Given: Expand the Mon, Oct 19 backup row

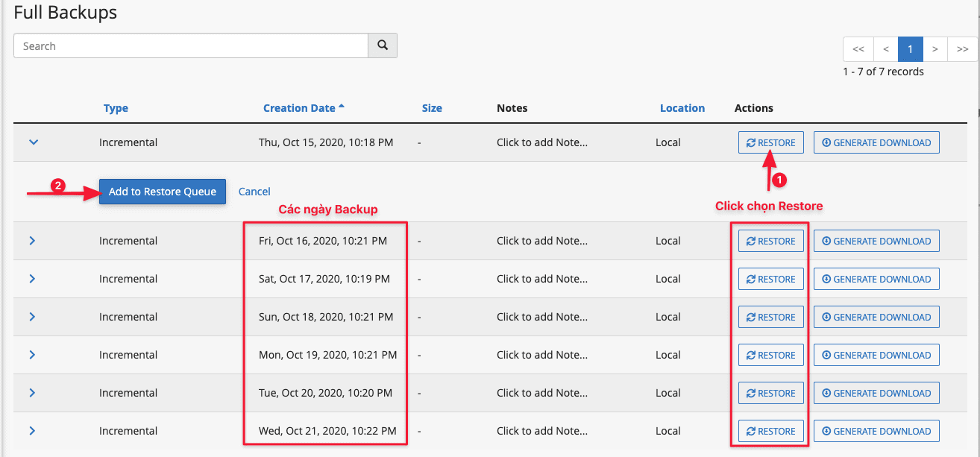Looking at the screenshot, I should (32, 355).
